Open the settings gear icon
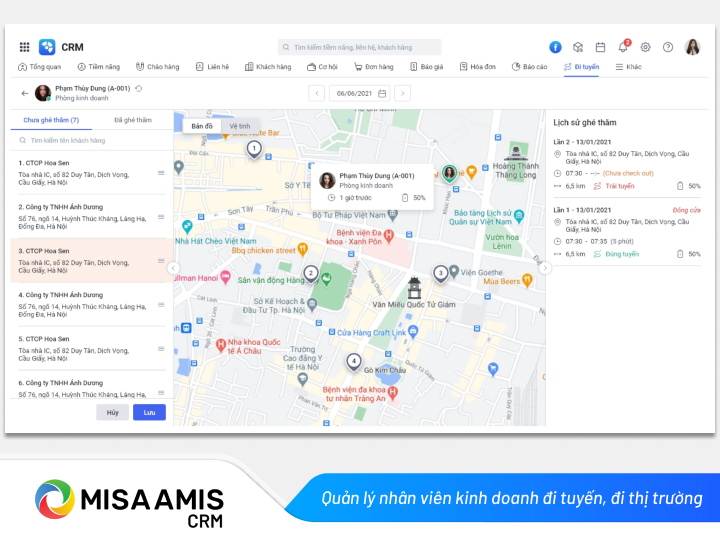720x540 pixels. [645, 47]
